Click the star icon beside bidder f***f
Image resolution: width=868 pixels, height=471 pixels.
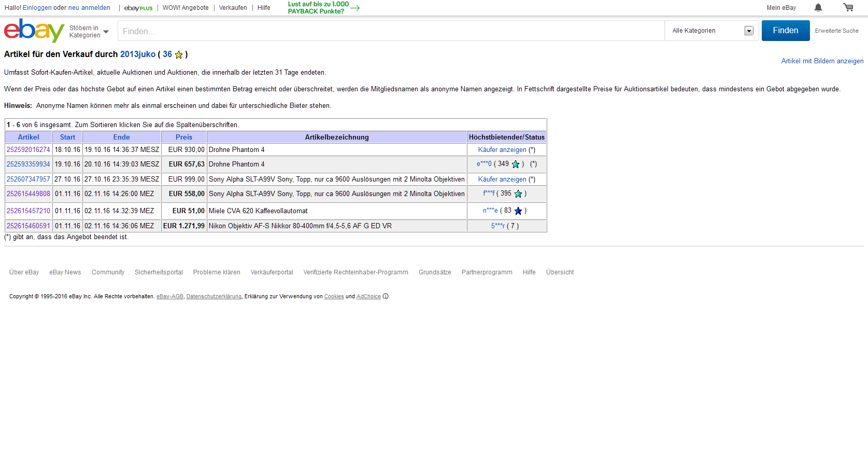(x=518, y=194)
